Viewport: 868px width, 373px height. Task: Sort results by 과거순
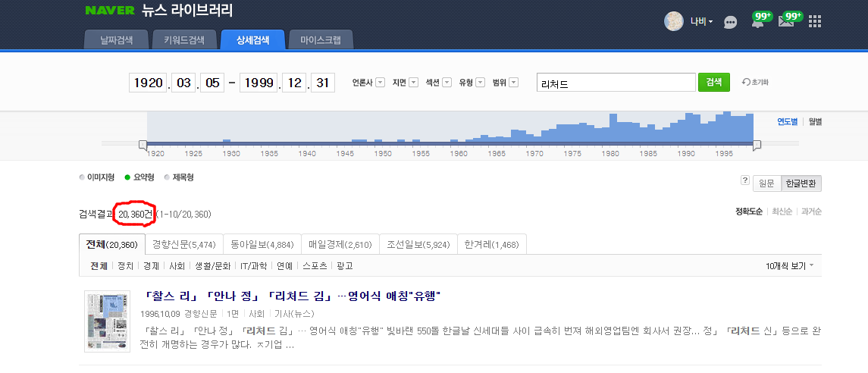pyautogui.click(x=812, y=212)
